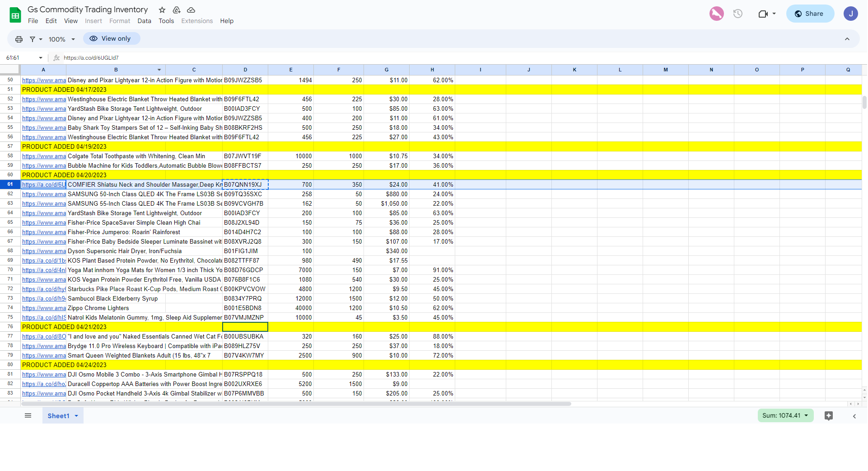Star the Gs Commodity Trading Inventory document

[x=162, y=10]
